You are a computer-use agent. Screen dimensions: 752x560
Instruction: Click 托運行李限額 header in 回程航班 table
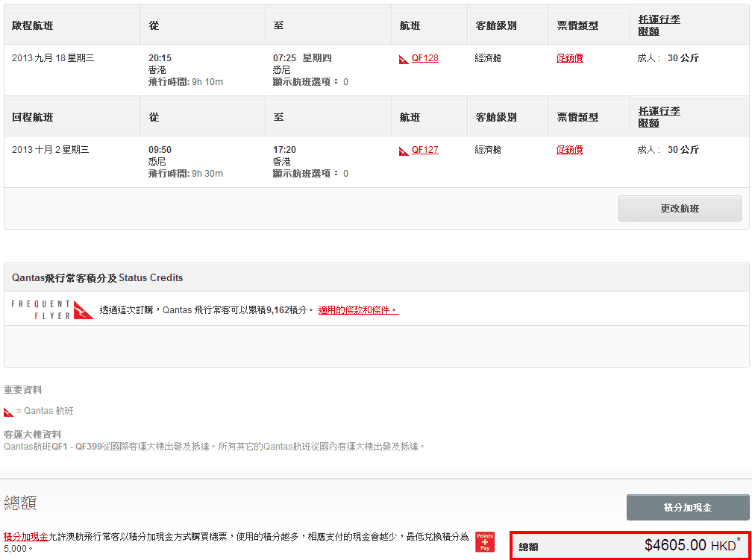[x=659, y=117]
